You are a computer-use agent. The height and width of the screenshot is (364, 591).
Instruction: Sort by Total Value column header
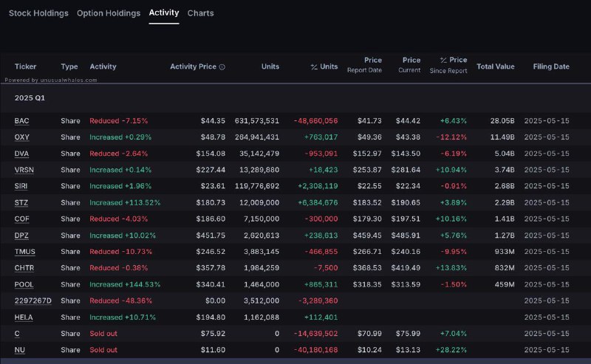pyautogui.click(x=495, y=66)
